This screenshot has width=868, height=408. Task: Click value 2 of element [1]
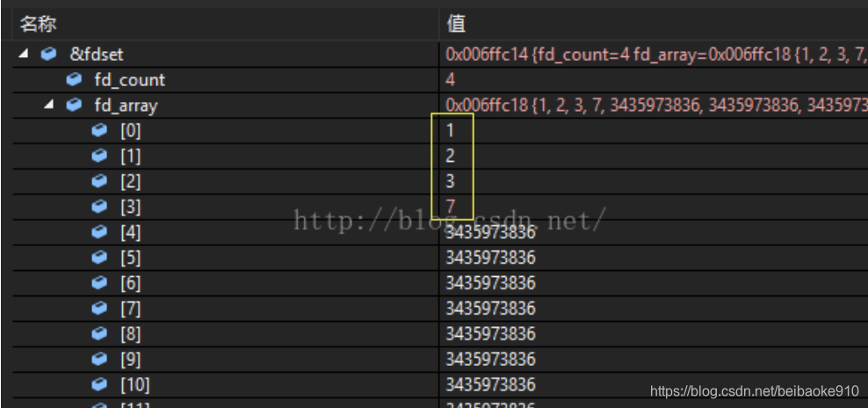(x=450, y=157)
